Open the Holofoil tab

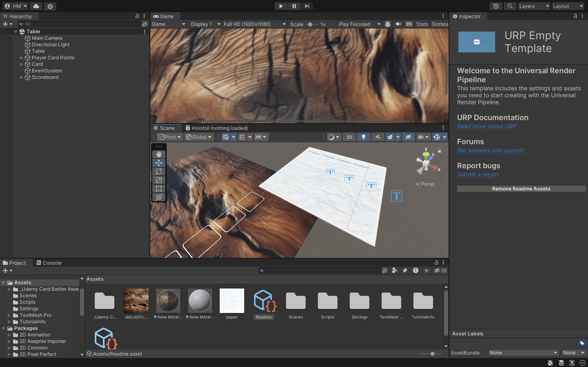pos(216,128)
